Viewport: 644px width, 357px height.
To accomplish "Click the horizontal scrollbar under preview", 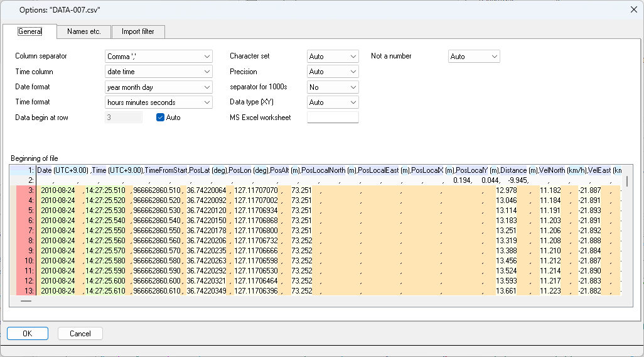I will point(26,301).
